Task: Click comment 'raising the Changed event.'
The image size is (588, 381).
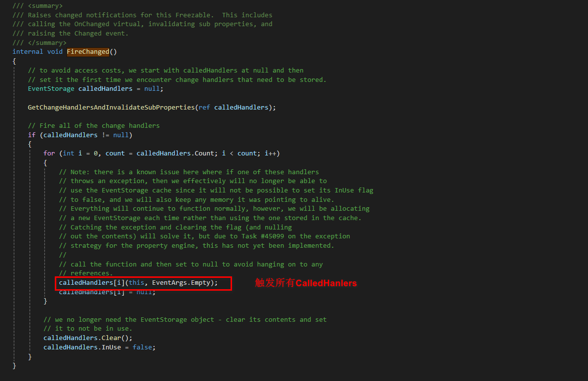Action: (x=71, y=34)
